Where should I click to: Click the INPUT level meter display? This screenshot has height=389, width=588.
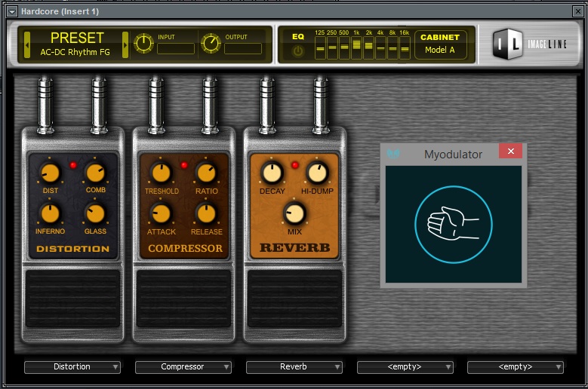pos(176,49)
